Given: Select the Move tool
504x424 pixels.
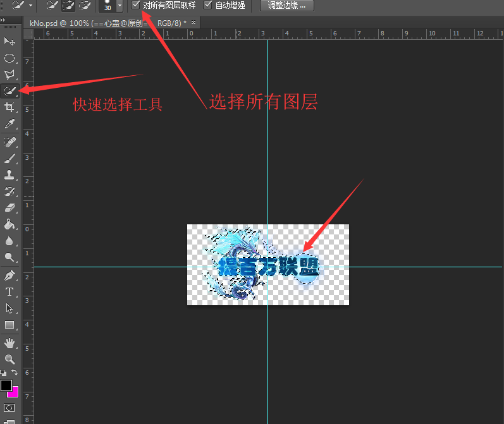Looking at the screenshot, I should pos(9,41).
